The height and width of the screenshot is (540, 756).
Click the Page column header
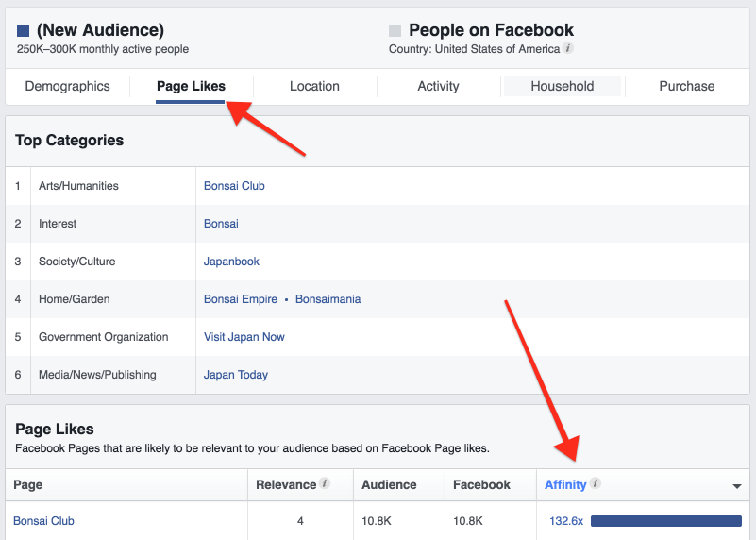[28, 484]
